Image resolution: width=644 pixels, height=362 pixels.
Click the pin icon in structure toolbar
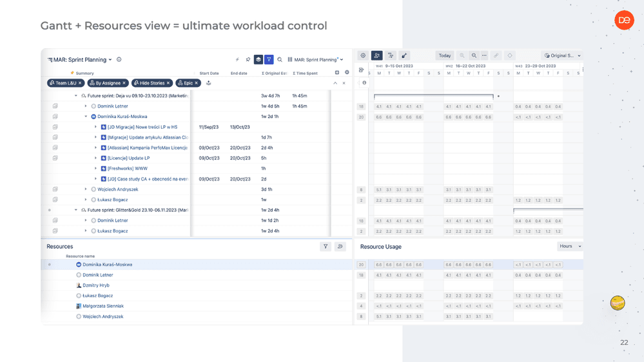tap(248, 60)
